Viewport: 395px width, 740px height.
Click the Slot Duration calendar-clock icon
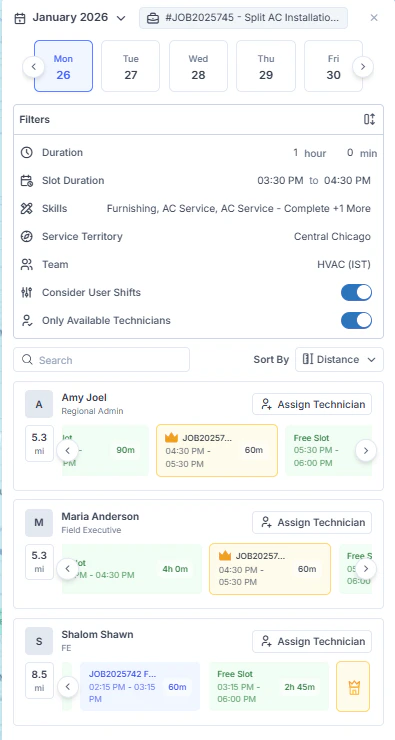point(26,181)
